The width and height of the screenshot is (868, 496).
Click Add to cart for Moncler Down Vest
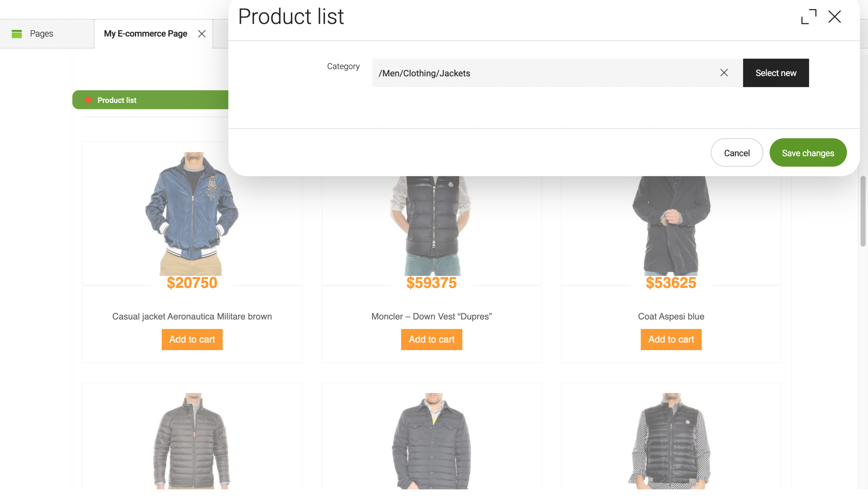432,339
